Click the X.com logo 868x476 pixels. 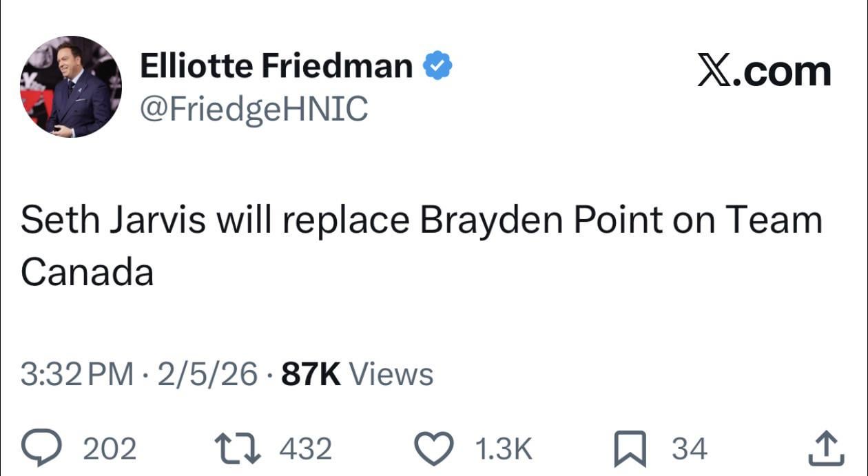click(x=764, y=71)
